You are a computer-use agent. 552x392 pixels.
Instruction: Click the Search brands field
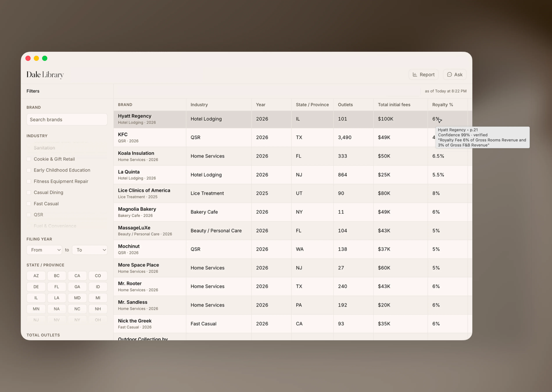pos(67,119)
